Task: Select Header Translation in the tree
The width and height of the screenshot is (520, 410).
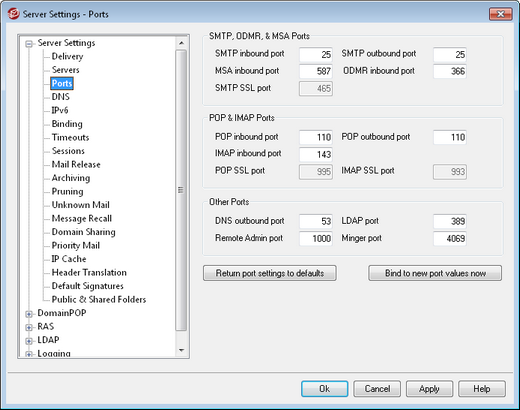Action: click(x=89, y=272)
